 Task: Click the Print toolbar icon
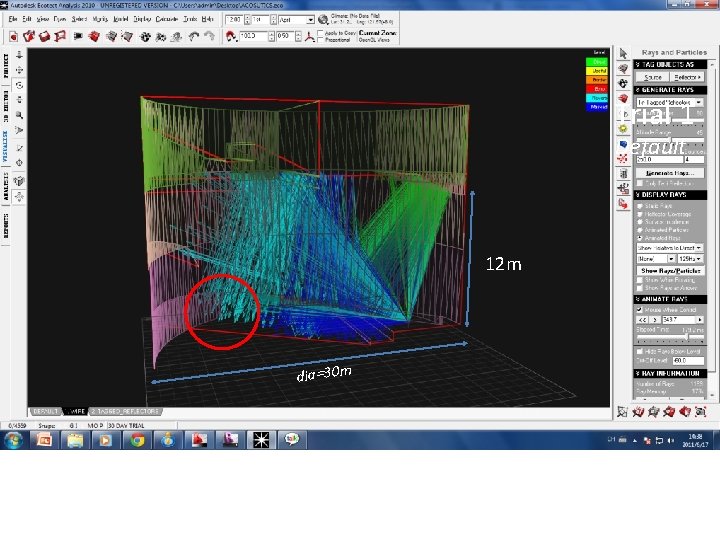60,36
